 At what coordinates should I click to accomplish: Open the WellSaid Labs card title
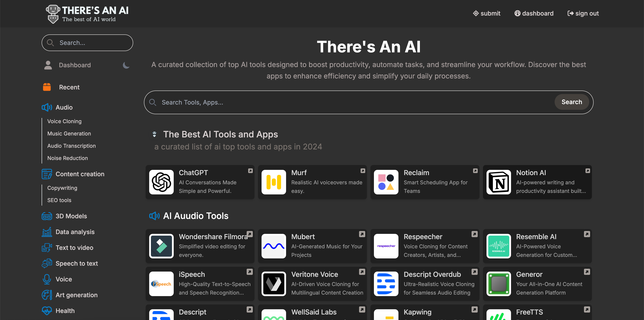click(x=314, y=312)
